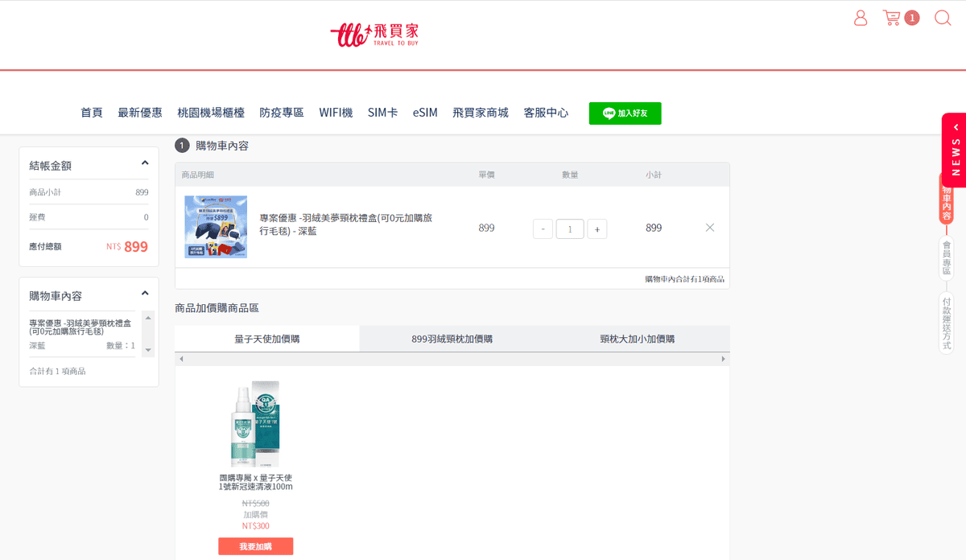
Task: Open the 會員專區 step on the right
Action: coord(947,258)
